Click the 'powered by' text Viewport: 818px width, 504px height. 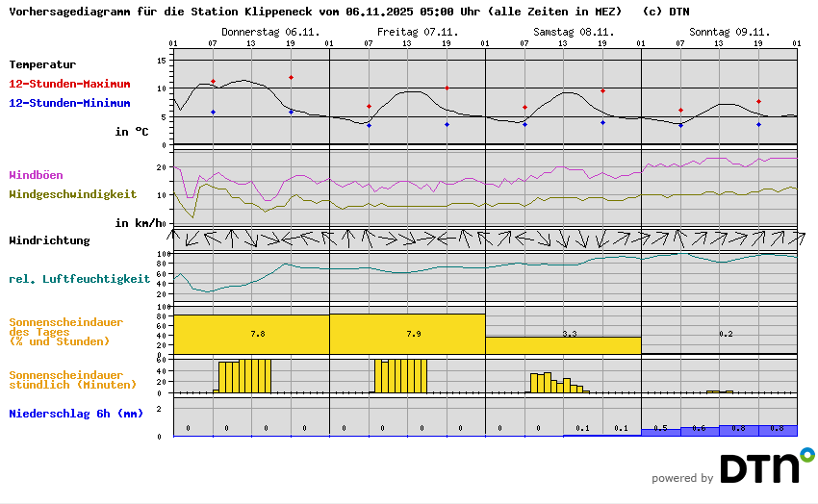pyautogui.click(x=682, y=478)
